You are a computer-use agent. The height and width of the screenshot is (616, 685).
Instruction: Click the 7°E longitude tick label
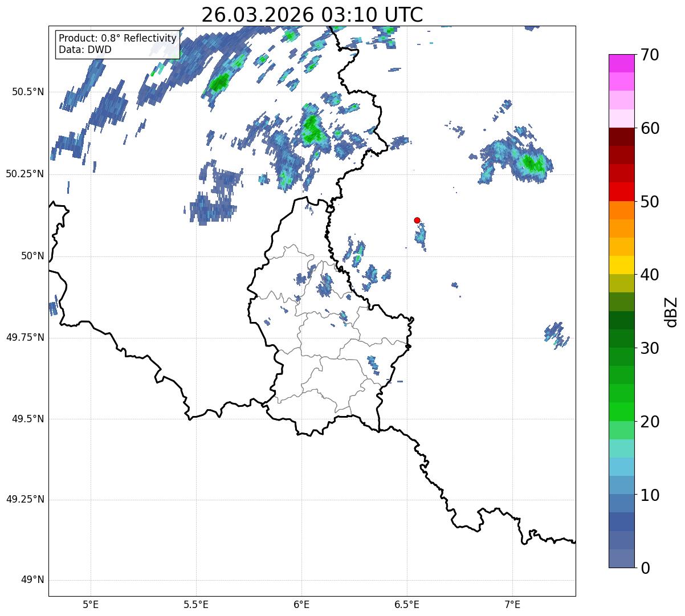pyautogui.click(x=512, y=603)
